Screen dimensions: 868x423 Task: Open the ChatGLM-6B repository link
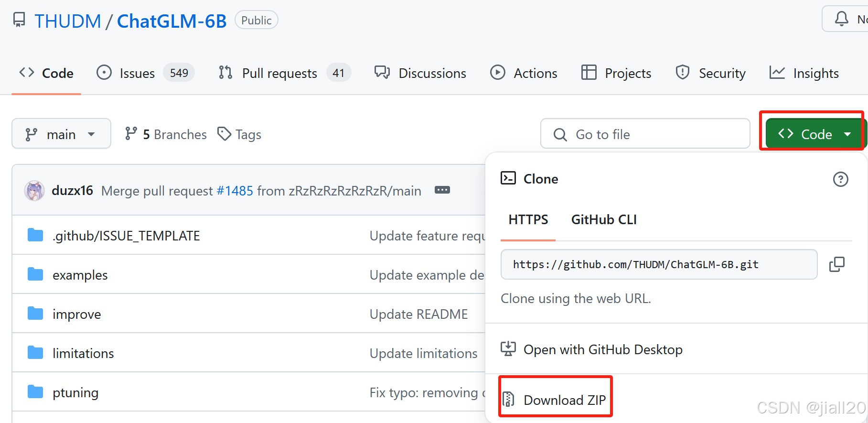[171, 21]
